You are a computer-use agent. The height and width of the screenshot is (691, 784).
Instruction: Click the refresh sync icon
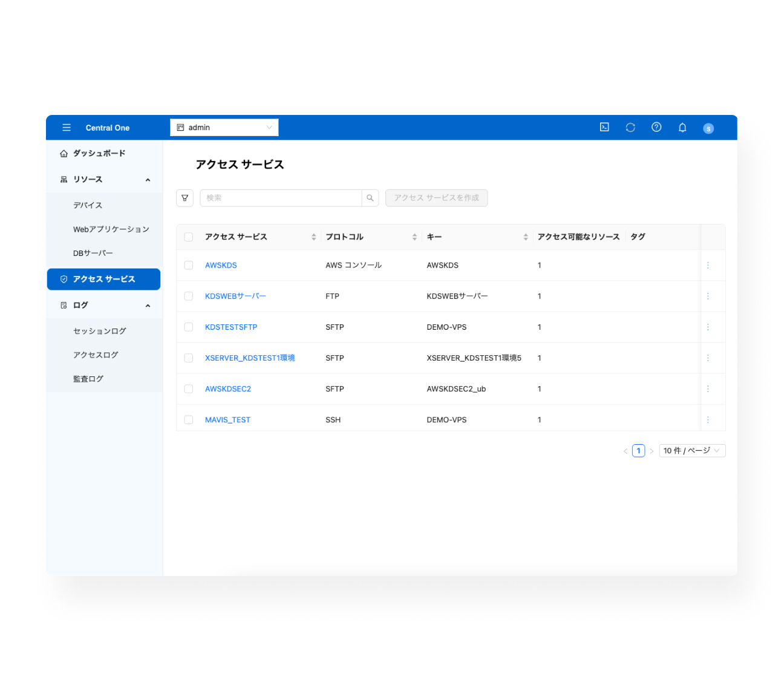tap(630, 127)
